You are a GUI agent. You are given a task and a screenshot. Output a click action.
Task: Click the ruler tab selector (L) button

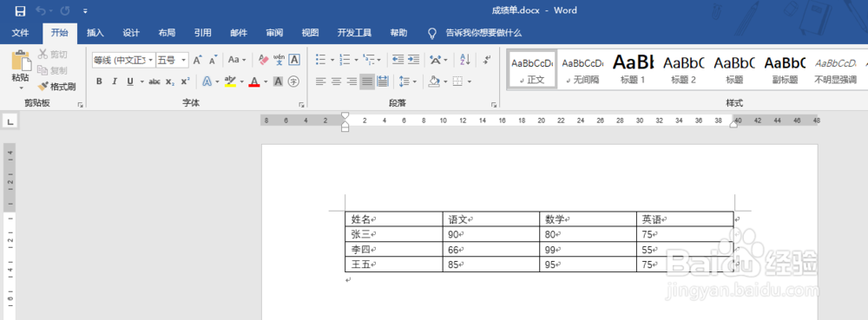tap(10, 121)
